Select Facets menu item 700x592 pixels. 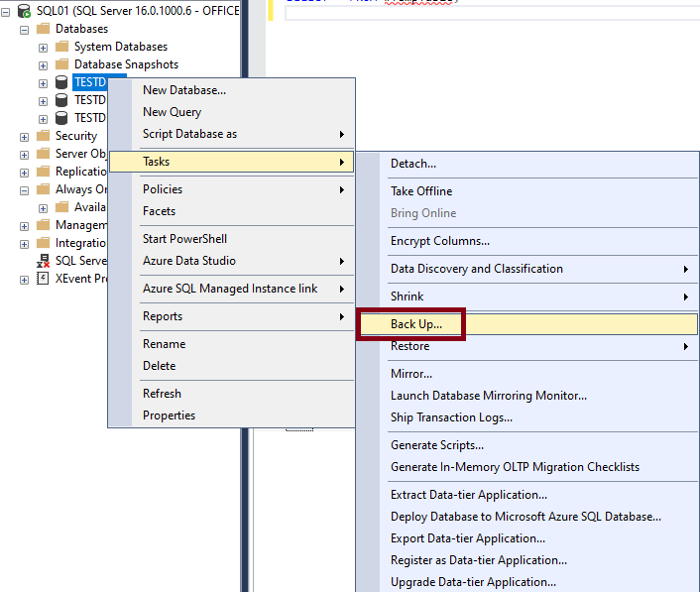(x=231, y=211)
